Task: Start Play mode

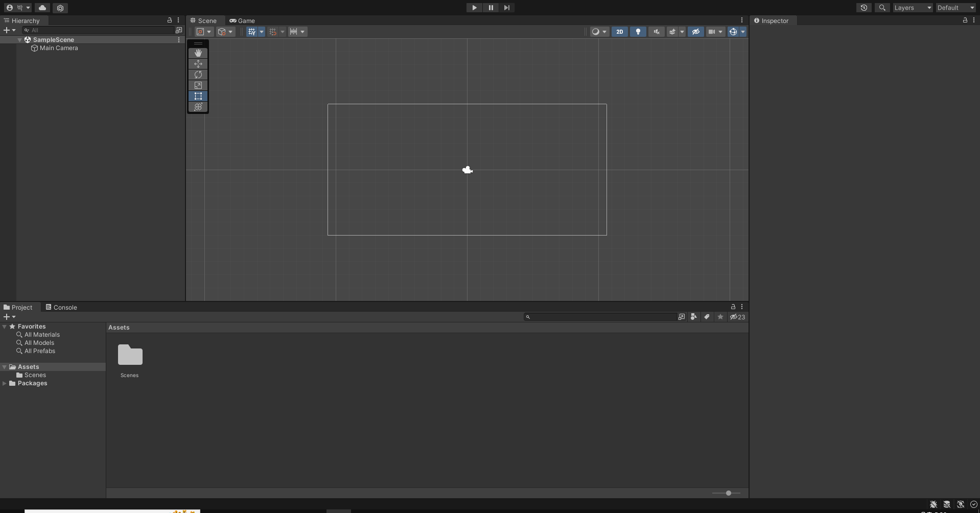Action: 474,8
